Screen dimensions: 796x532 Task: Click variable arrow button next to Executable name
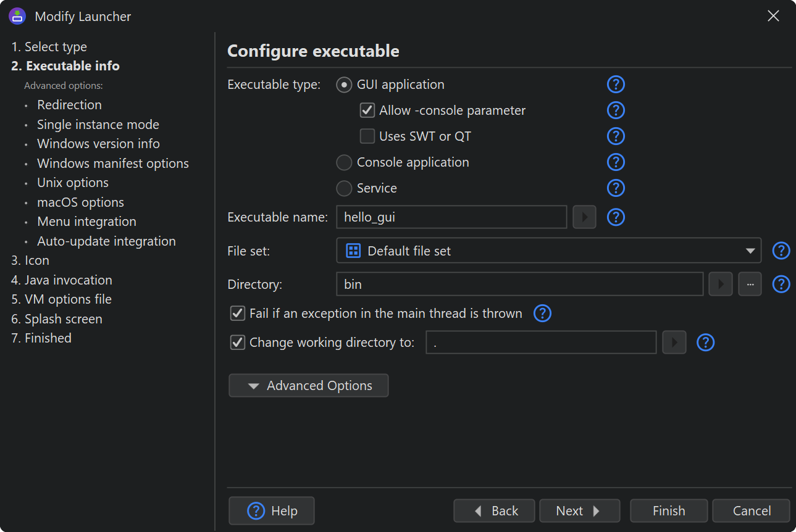pyautogui.click(x=584, y=217)
